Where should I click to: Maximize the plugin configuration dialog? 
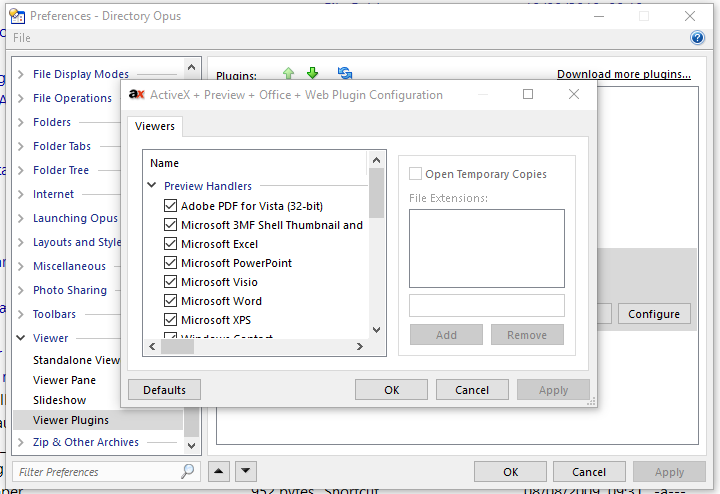point(528,94)
